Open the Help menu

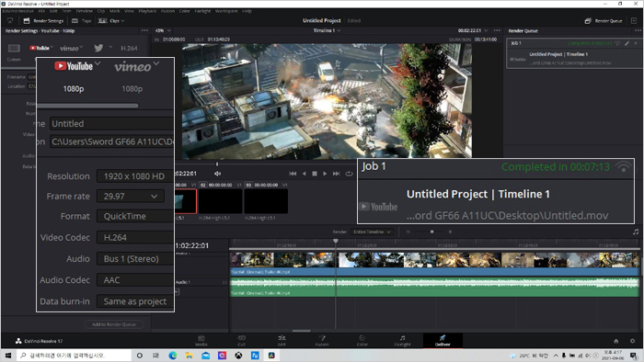[x=247, y=11]
